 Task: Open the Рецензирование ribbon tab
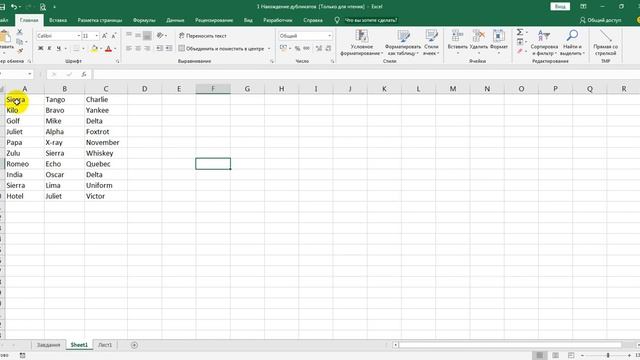coord(214,20)
